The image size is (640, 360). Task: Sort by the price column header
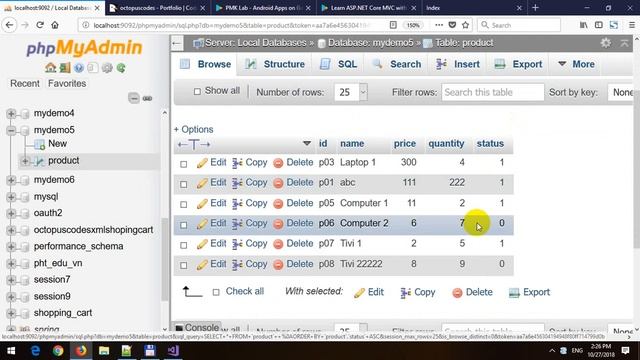tap(404, 144)
